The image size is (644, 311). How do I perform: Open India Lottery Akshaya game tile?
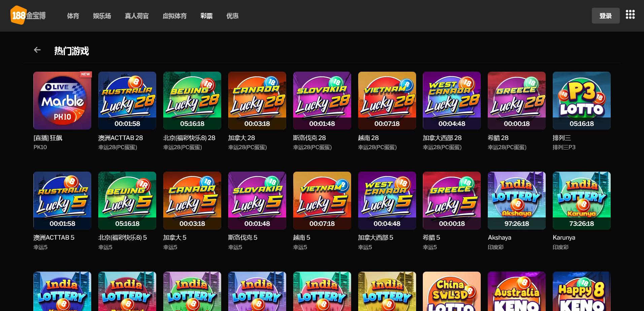click(x=517, y=201)
